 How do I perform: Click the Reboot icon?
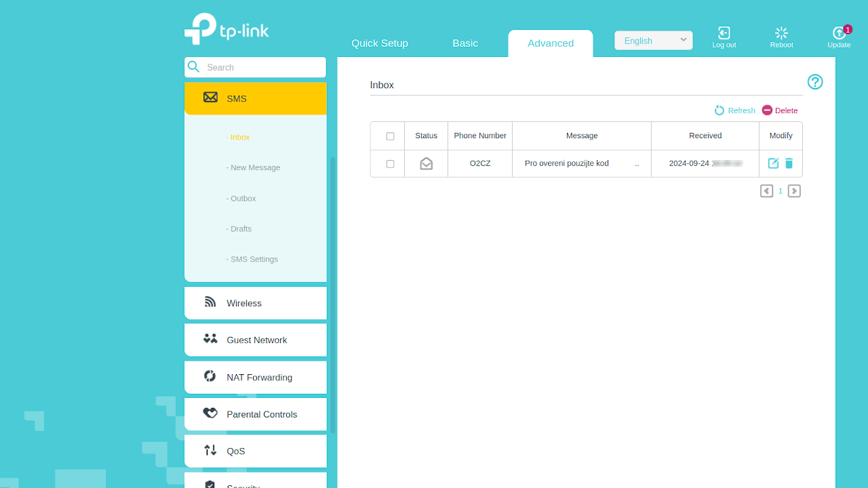pos(781,33)
